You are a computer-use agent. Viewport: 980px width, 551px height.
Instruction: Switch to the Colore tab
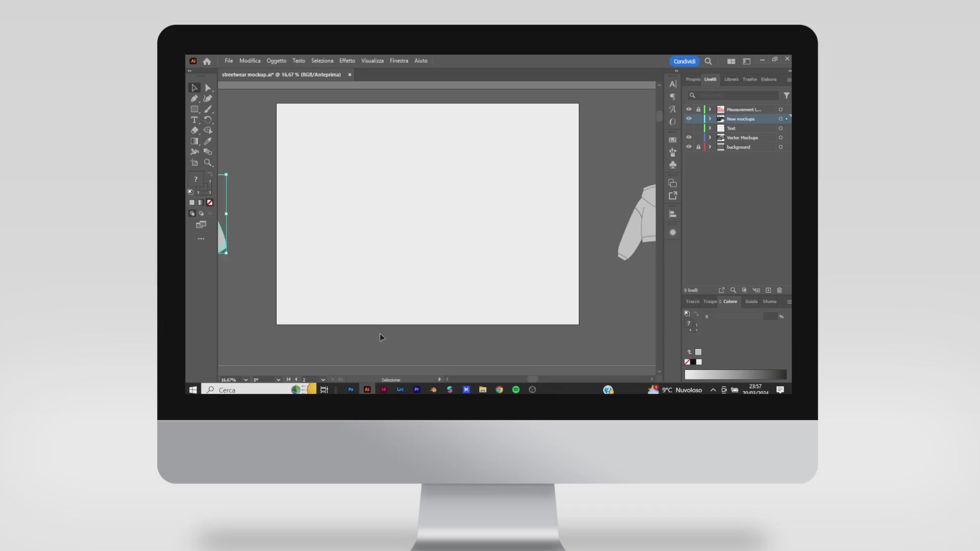coord(730,302)
